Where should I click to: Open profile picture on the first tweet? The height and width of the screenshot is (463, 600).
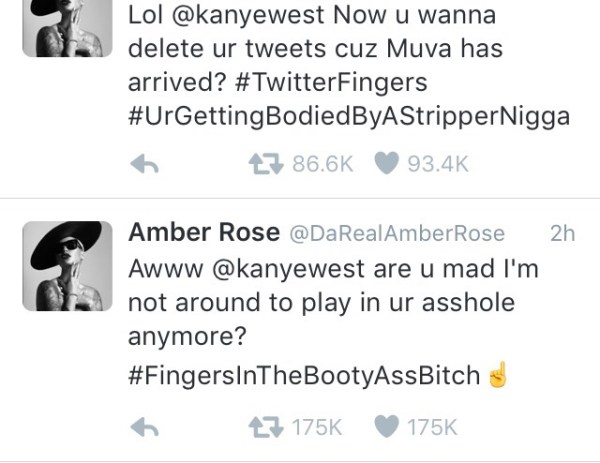click(x=67, y=28)
